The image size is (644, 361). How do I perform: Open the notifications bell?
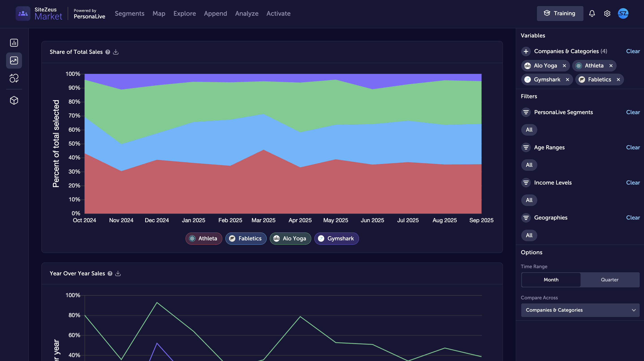pyautogui.click(x=592, y=13)
